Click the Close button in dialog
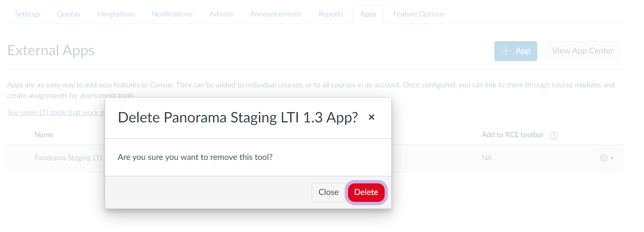 point(329,192)
